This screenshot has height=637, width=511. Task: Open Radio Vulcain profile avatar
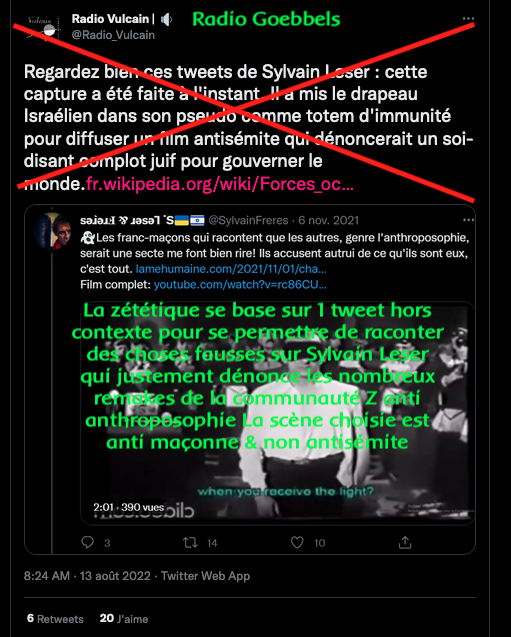tap(43, 28)
